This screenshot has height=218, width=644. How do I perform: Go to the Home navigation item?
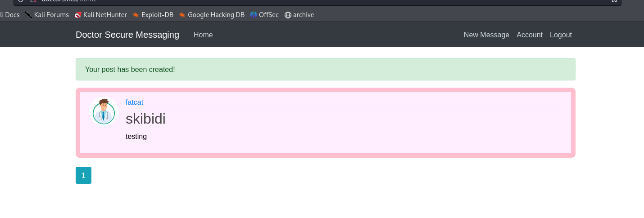pos(203,35)
